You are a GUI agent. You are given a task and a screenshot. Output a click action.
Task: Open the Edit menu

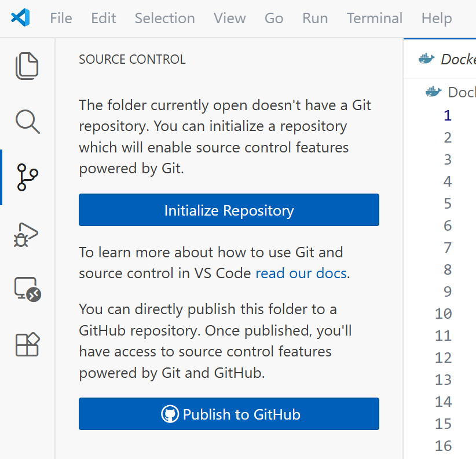tap(103, 19)
